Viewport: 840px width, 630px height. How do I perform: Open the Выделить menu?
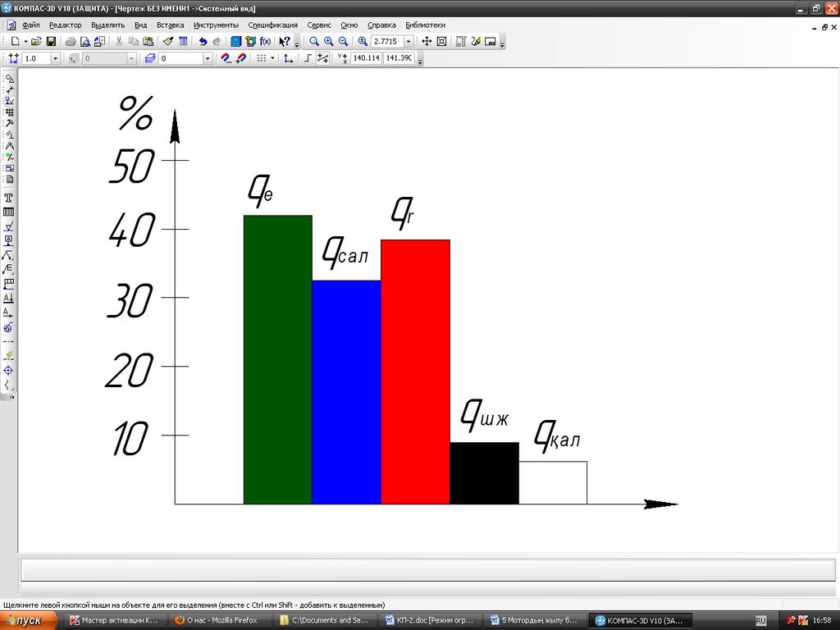(x=107, y=25)
